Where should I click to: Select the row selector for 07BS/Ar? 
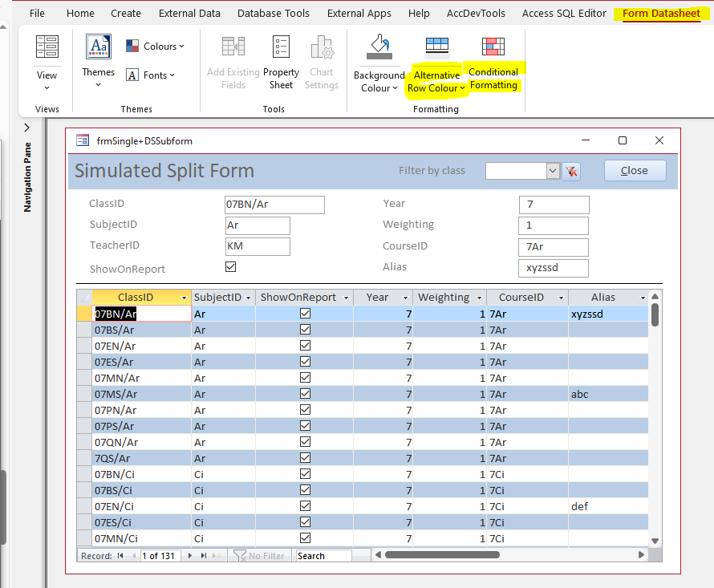tap(84, 330)
